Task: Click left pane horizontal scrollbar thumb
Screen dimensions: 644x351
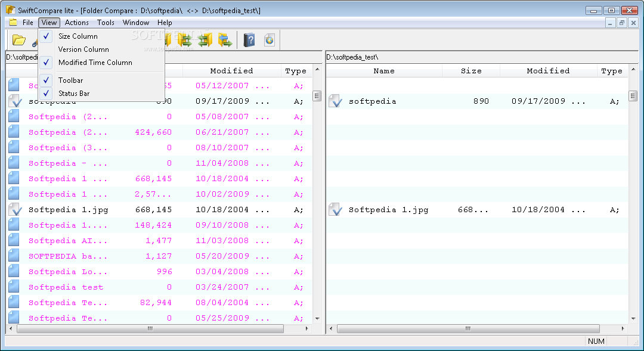Action: coord(150,328)
